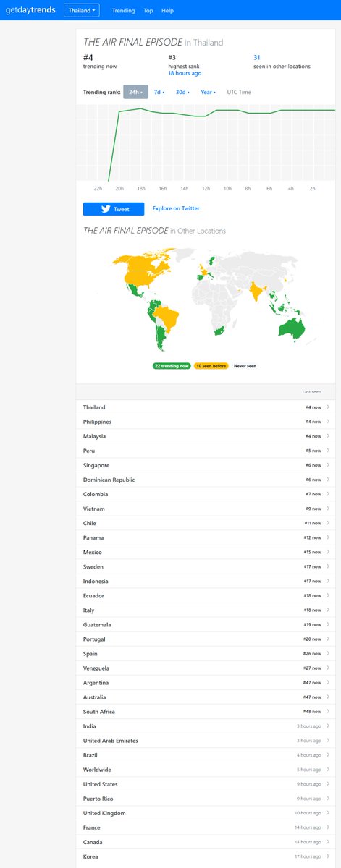This screenshot has width=341, height=868.
Task: Open the Spain row arrow
Action: 328,653
